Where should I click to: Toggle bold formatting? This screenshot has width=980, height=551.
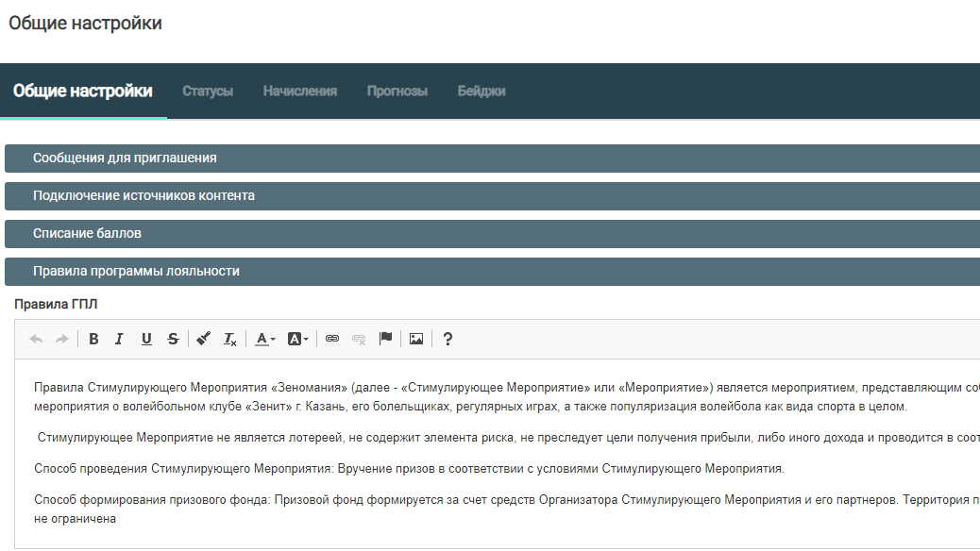pos(93,340)
